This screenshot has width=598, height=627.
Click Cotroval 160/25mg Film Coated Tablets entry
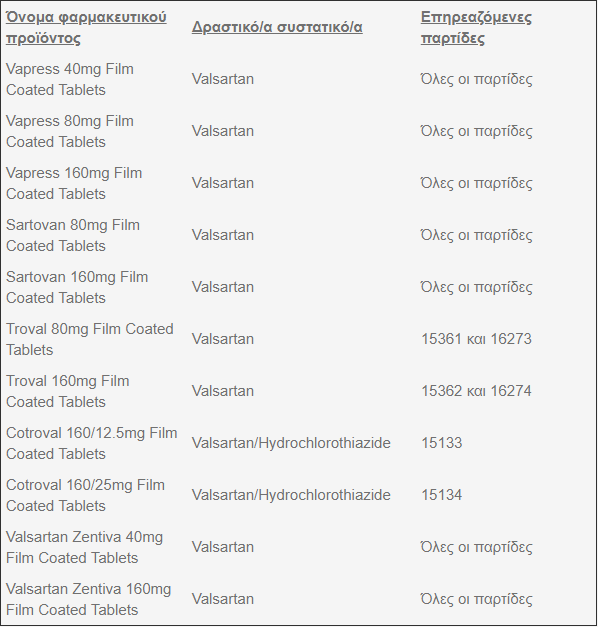(x=85, y=495)
